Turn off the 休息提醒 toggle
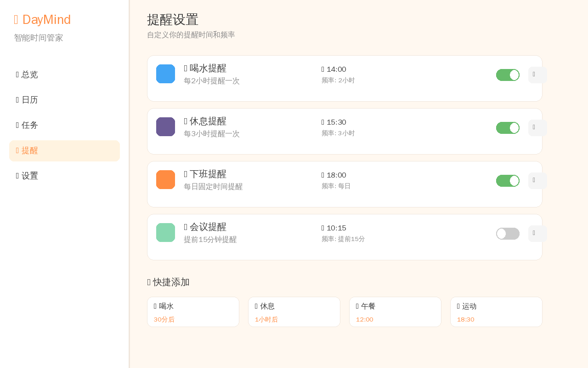 click(x=508, y=128)
